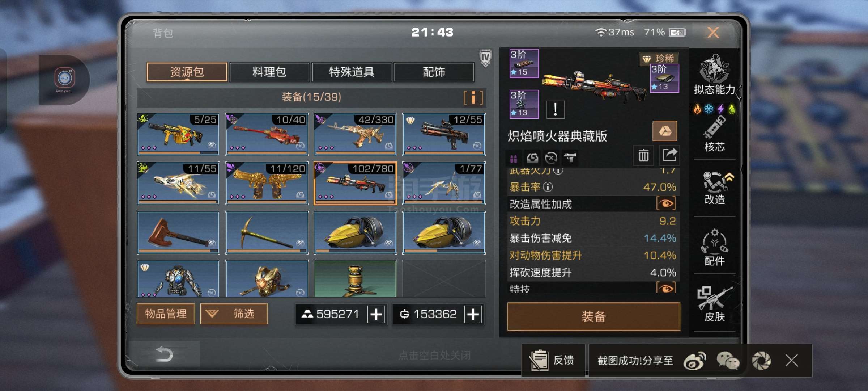Click the 装备 equip button
868x391 pixels.
click(593, 316)
